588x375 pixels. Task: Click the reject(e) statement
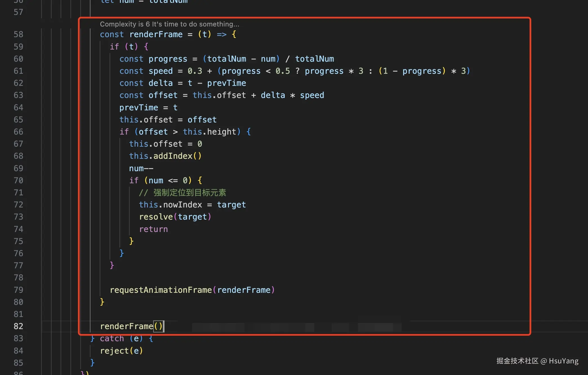[x=121, y=351]
